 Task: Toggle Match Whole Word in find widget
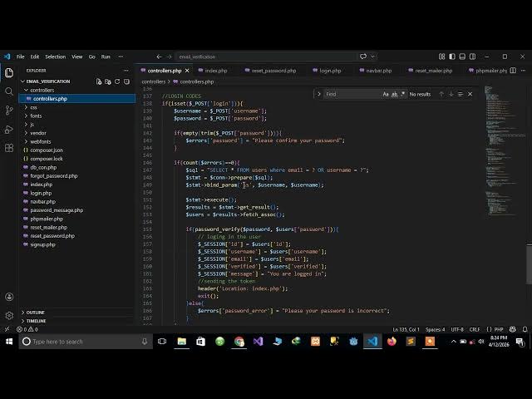coord(394,94)
